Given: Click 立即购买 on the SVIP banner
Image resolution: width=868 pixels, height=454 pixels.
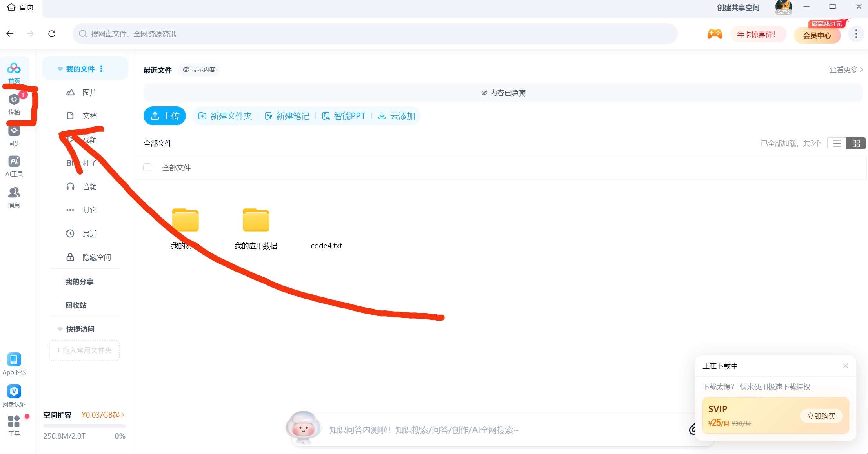Looking at the screenshot, I should click(821, 416).
